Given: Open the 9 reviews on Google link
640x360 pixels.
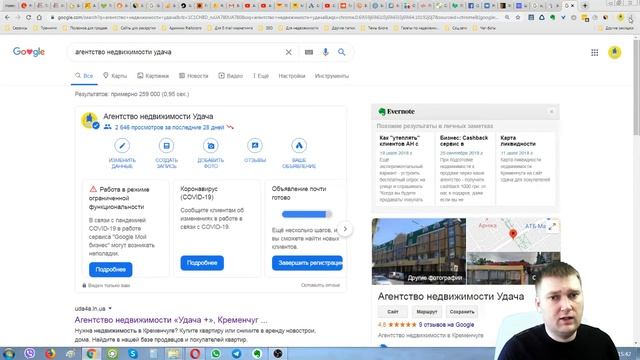Looking at the screenshot, I should pyautogui.click(x=447, y=325).
